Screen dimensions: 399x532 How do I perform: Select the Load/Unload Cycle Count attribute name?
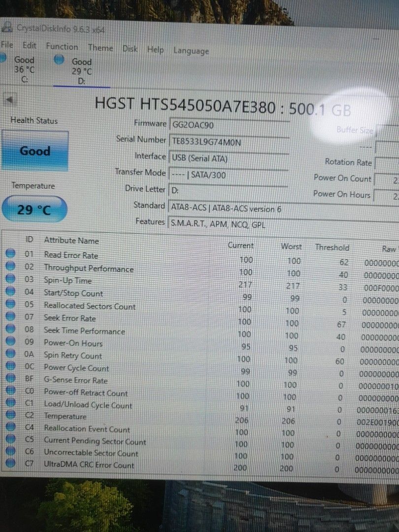point(88,405)
